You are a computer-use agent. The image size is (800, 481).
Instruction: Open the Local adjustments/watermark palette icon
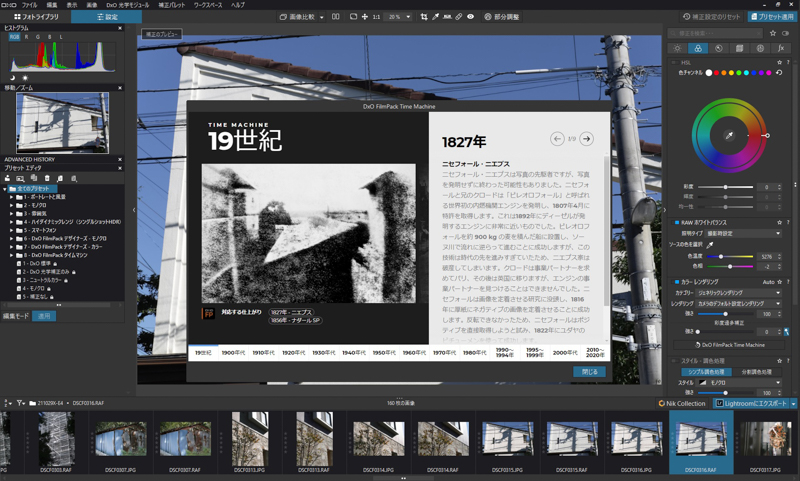[760, 48]
